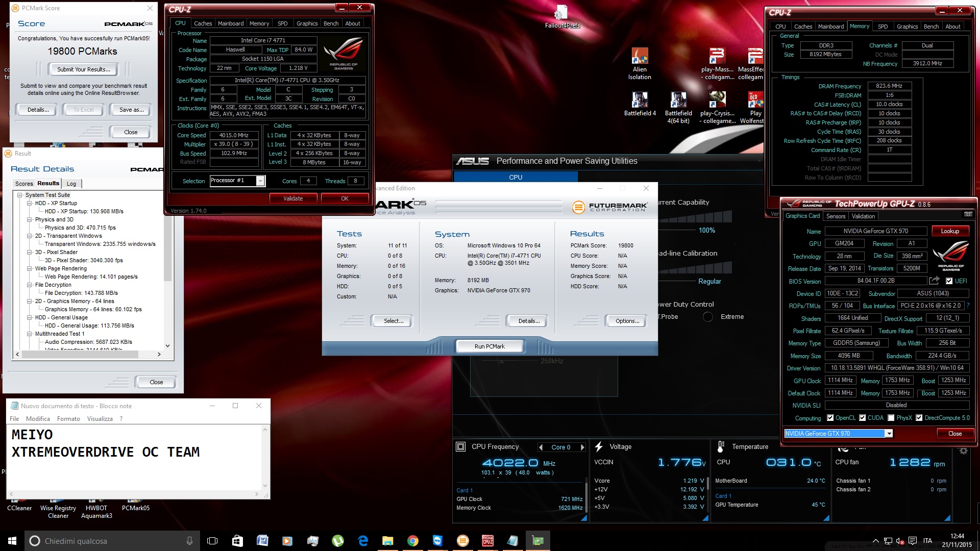Image resolution: width=980 pixels, height=551 pixels.
Task: Open the Fallout4Prefs desktop file
Action: pos(561,17)
